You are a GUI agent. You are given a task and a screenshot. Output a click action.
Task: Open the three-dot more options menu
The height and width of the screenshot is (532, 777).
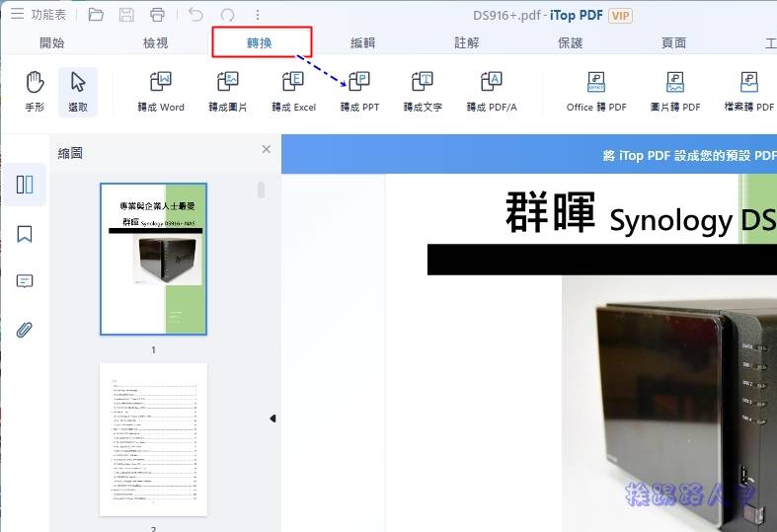click(x=258, y=15)
